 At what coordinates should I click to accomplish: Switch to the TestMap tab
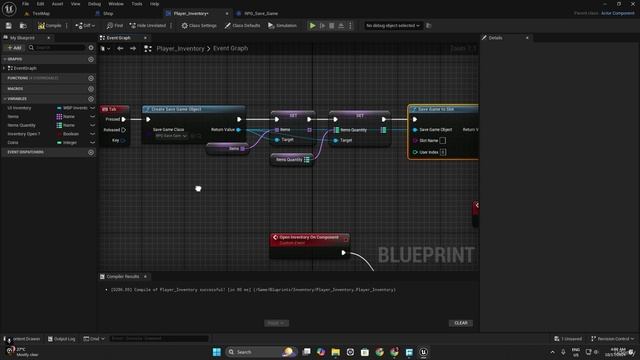[41, 13]
